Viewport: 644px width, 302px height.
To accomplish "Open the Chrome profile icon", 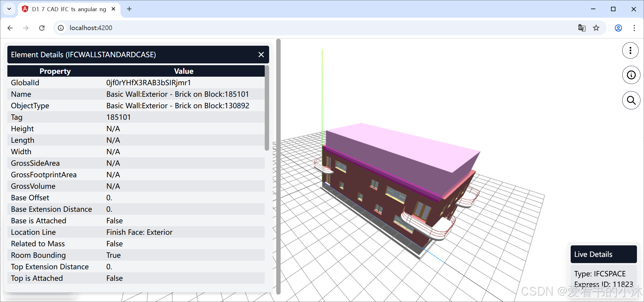I will pyautogui.click(x=618, y=28).
